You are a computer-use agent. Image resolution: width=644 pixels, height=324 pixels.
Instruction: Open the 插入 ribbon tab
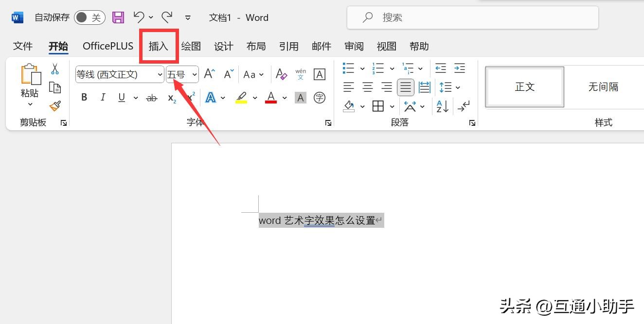point(159,46)
